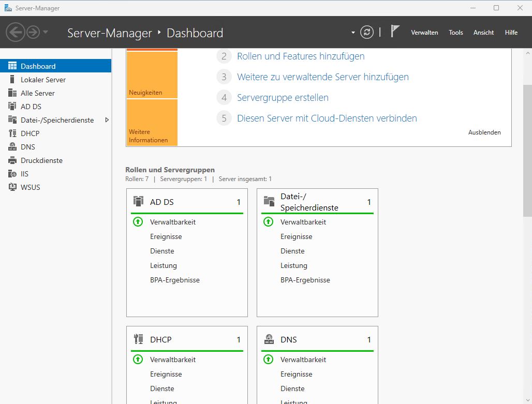This screenshot has height=404, width=532.
Task: Click the AD DS tile icon
Action: (x=138, y=202)
